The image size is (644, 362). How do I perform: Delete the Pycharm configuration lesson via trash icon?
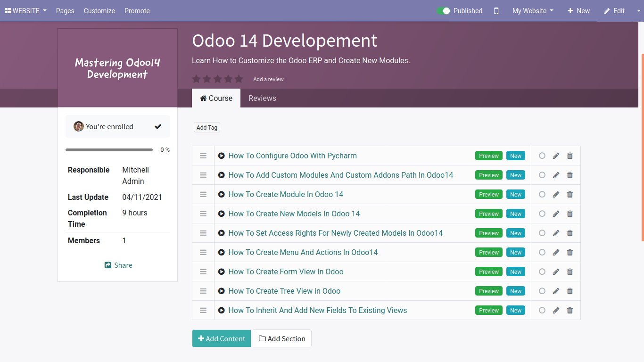point(570,156)
